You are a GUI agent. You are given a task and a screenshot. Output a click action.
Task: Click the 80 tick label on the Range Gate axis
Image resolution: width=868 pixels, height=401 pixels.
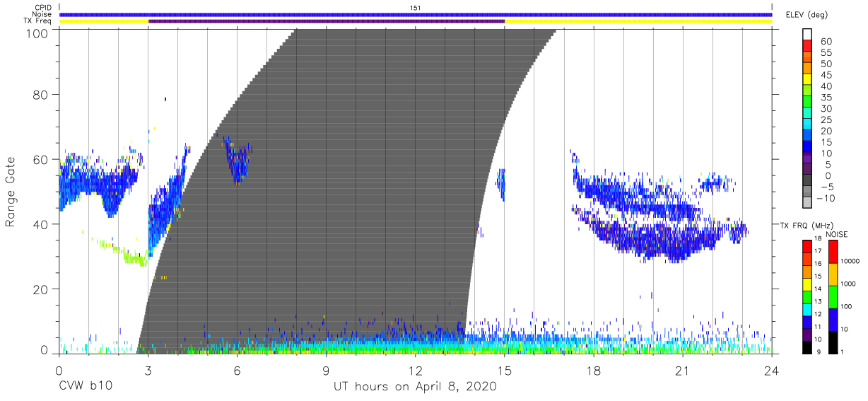(42, 95)
